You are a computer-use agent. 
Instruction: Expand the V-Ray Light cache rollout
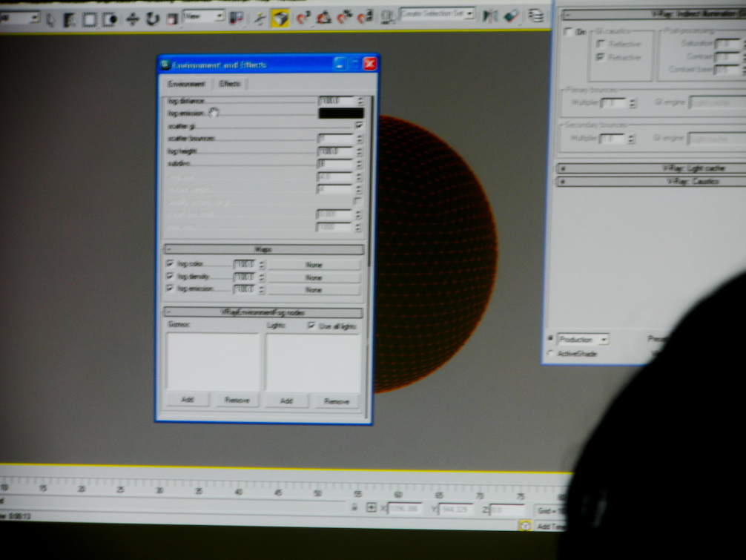click(652, 168)
